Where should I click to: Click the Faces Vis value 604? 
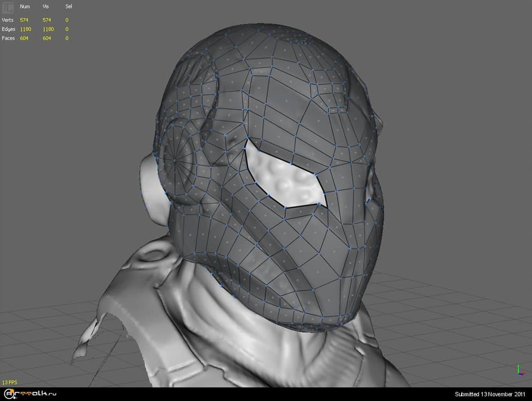pos(47,38)
